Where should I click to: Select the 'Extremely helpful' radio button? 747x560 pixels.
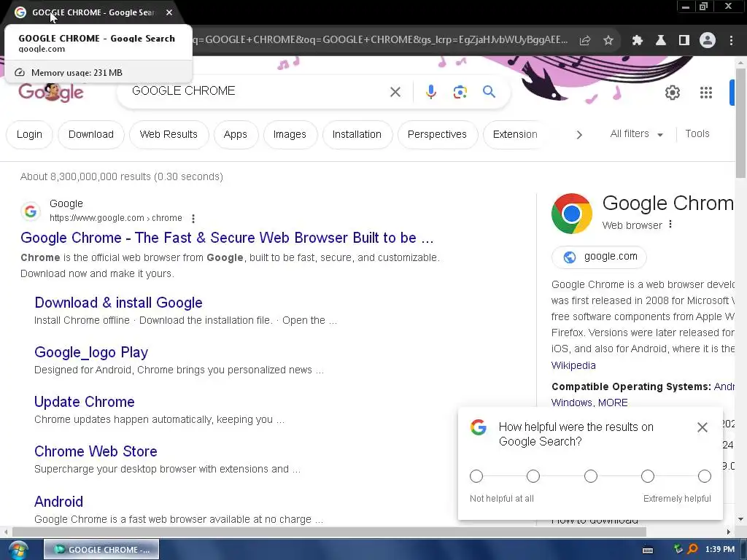point(705,476)
